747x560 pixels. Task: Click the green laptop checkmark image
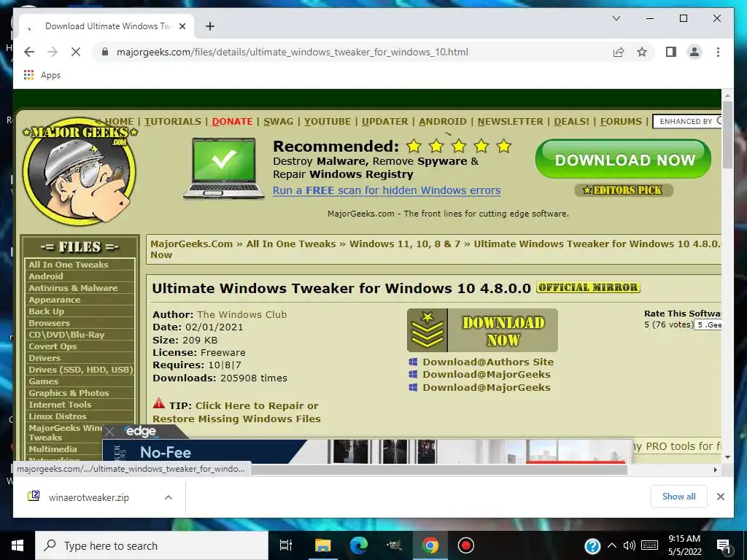[224, 168]
